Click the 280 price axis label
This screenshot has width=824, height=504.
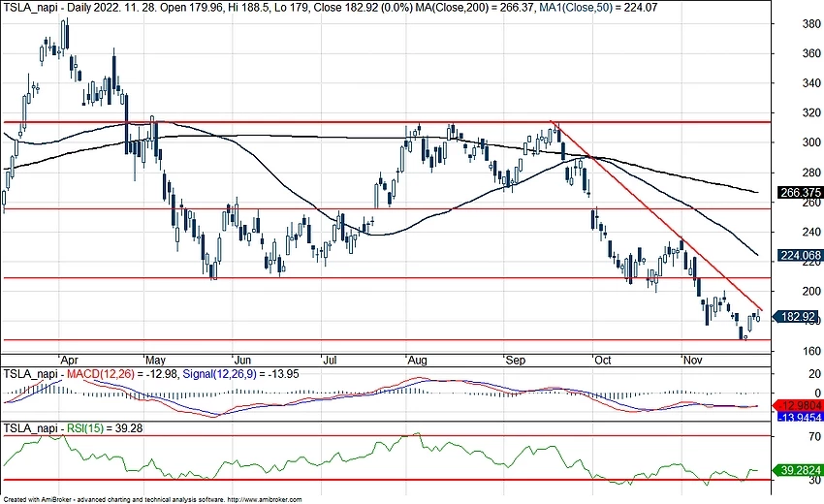tap(811, 173)
